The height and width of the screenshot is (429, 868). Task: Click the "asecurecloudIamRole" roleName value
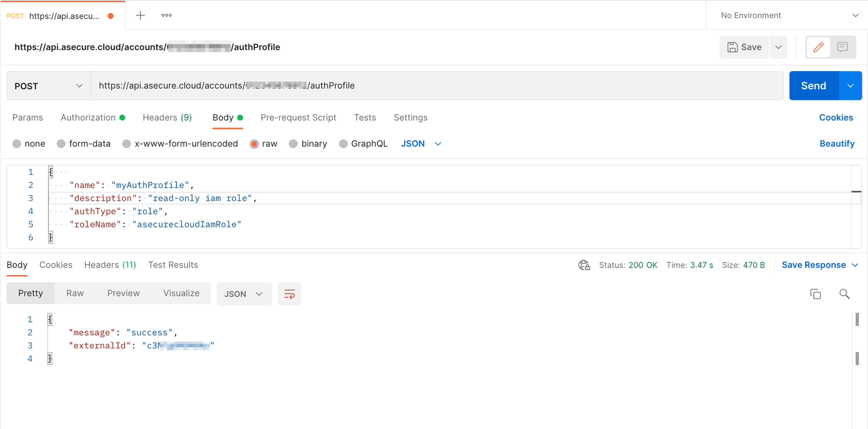187,225
